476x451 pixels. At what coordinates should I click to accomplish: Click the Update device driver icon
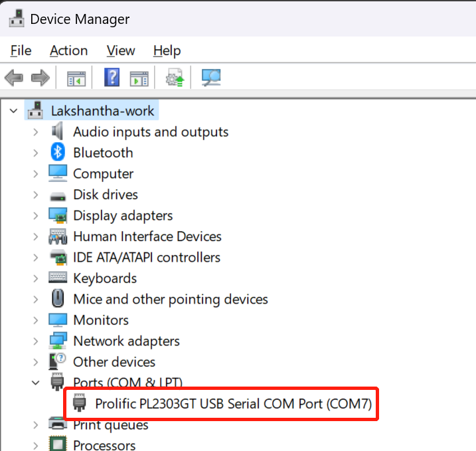[x=175, y=78]
